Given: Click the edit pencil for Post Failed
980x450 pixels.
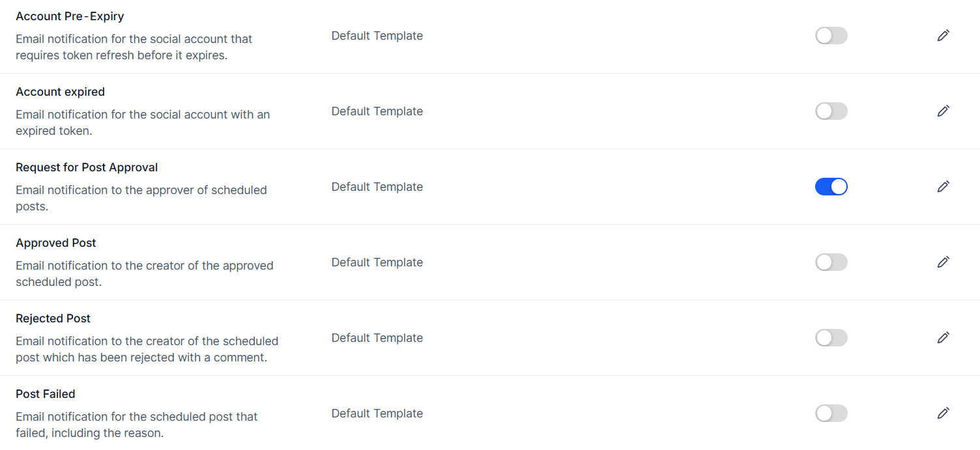Looking at the screenshot, I should [x=943, y=414].
